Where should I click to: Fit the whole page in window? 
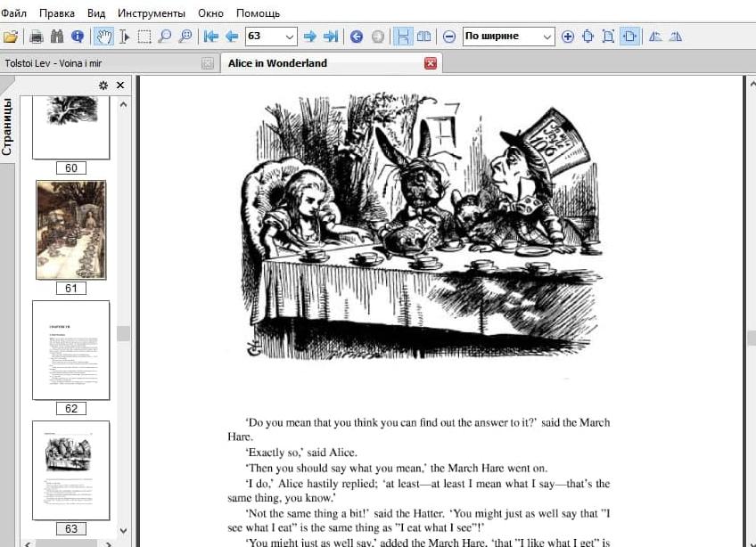[609, 37]
